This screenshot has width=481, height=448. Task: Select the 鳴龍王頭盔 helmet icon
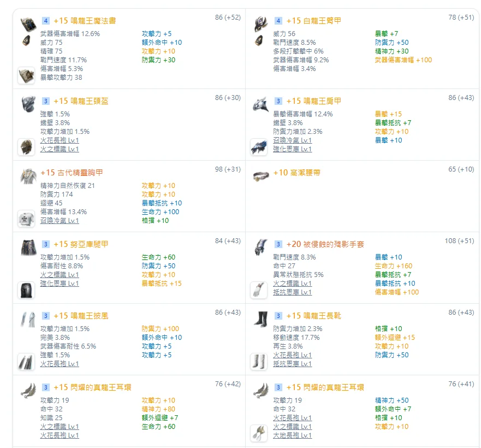27,104
